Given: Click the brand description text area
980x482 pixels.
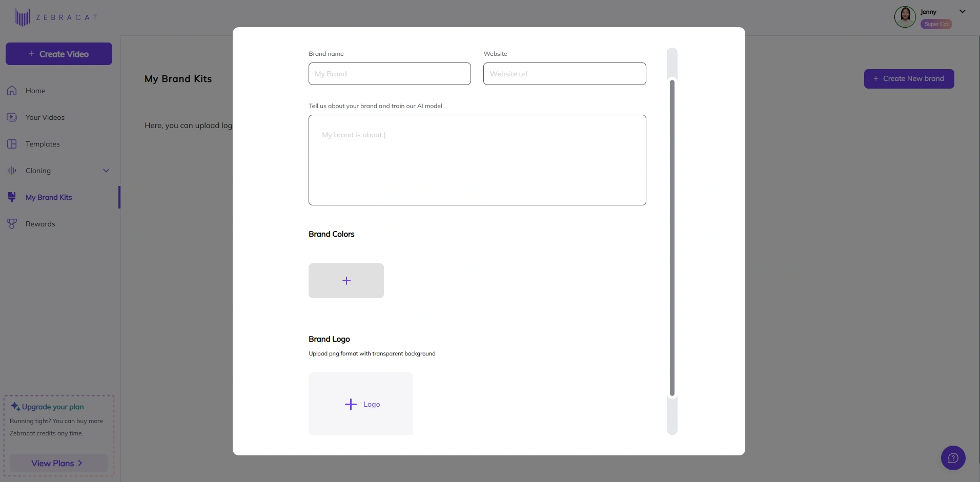Looking at the screenshot, I should pyautogui.click(x=477, y=160).
